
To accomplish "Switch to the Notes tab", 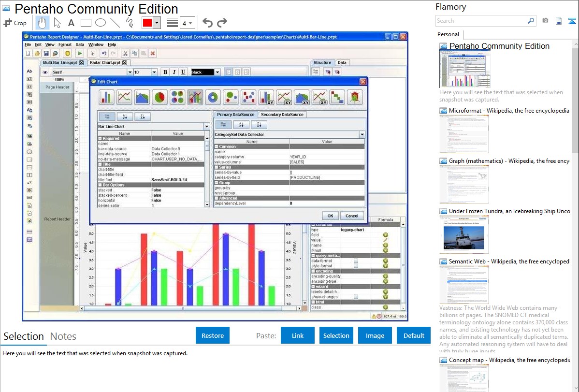I will tap(63, 336).
